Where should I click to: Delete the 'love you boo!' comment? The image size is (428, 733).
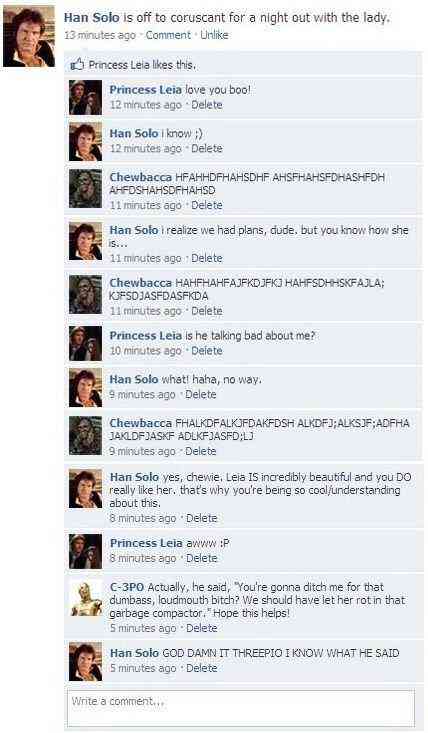coord(207,105)
